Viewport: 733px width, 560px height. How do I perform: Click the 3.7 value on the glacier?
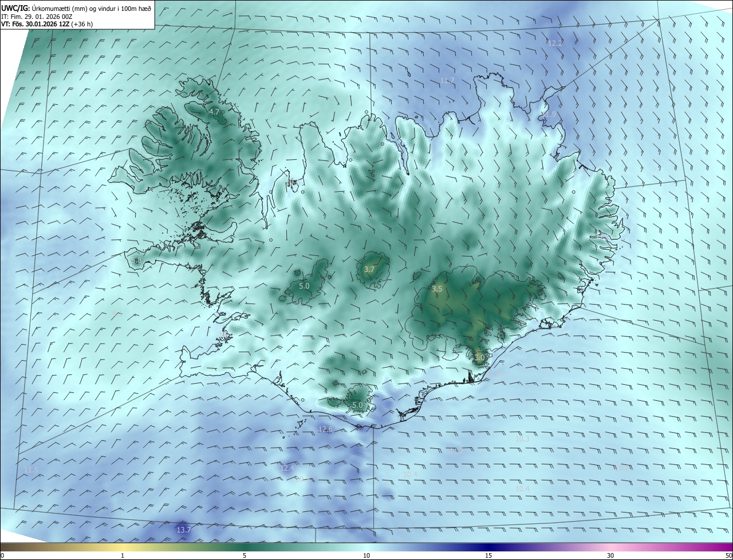(369, 269)
